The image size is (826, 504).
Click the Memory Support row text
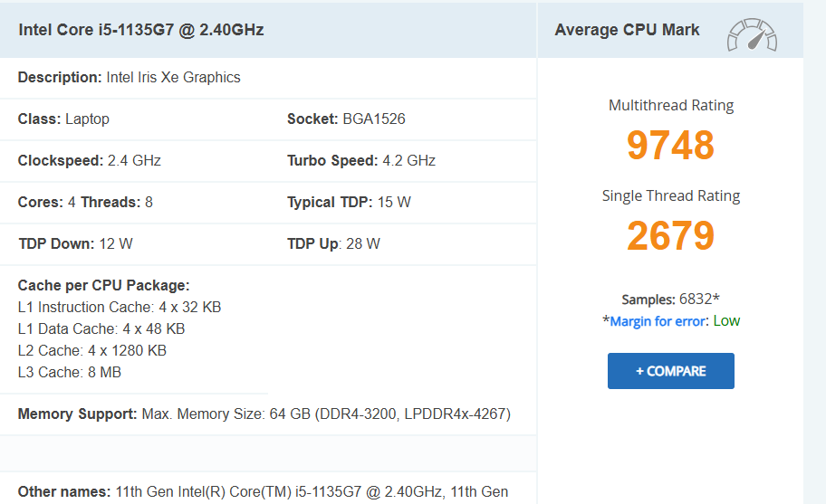click(264, 414)
